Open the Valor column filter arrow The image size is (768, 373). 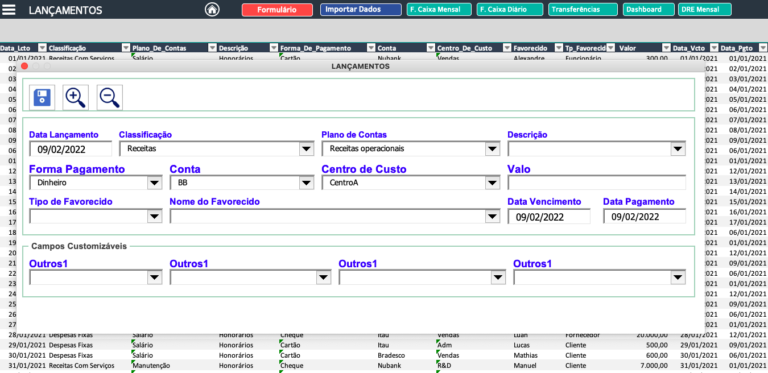coord(666,47)
